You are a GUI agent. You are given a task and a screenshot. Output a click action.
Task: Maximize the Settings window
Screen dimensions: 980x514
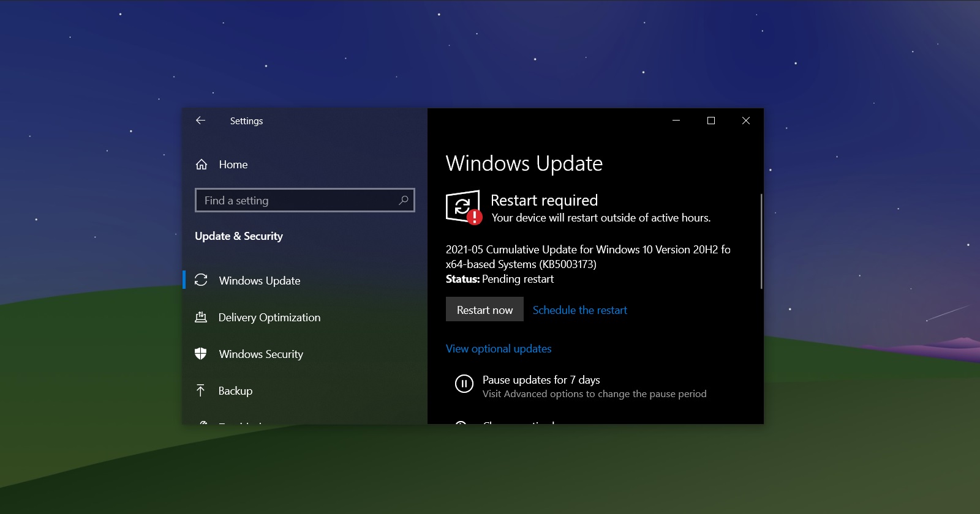coord(711,121)
